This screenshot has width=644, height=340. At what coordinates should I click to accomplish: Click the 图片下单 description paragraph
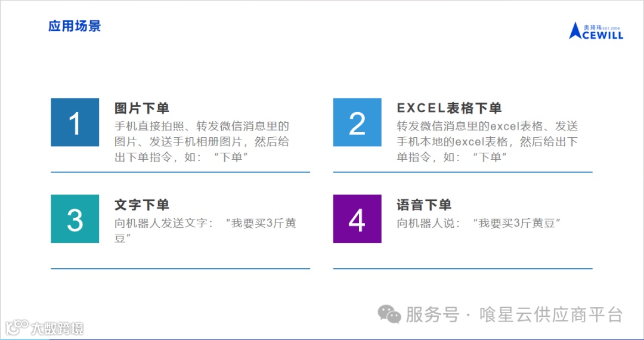[x=202, y=141]
